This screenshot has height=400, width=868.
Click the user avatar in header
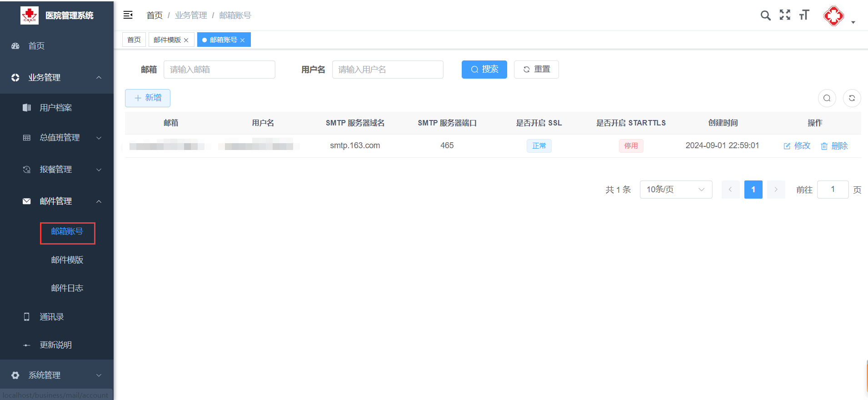point(833,16)
